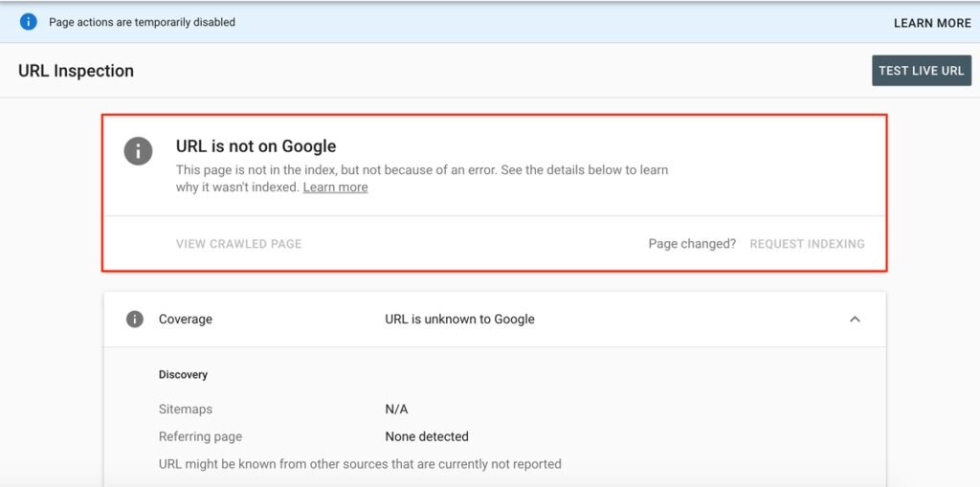Click the Discovery section heading
This screenshot has height=487, width=980.
point(183,375)
